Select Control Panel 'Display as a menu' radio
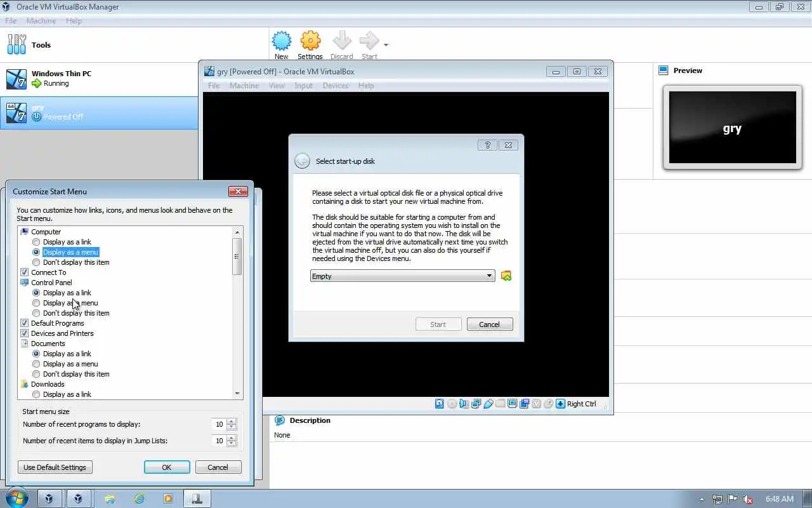 click(36, 303)
